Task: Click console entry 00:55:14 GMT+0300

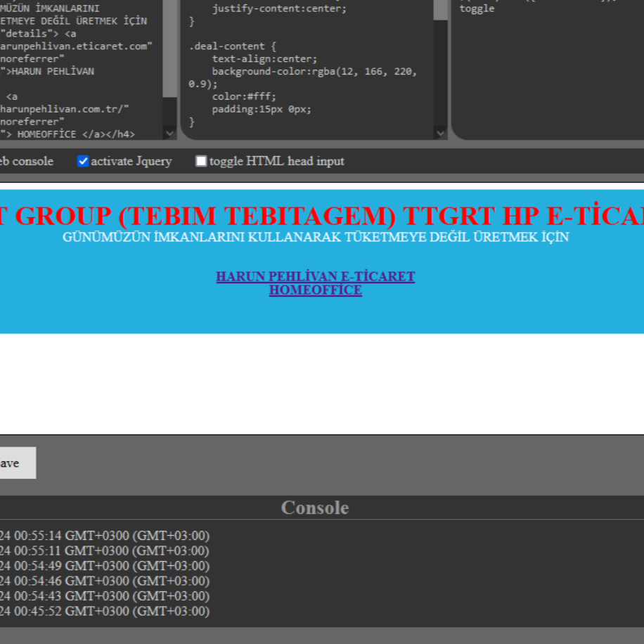Action: point(105,536)
